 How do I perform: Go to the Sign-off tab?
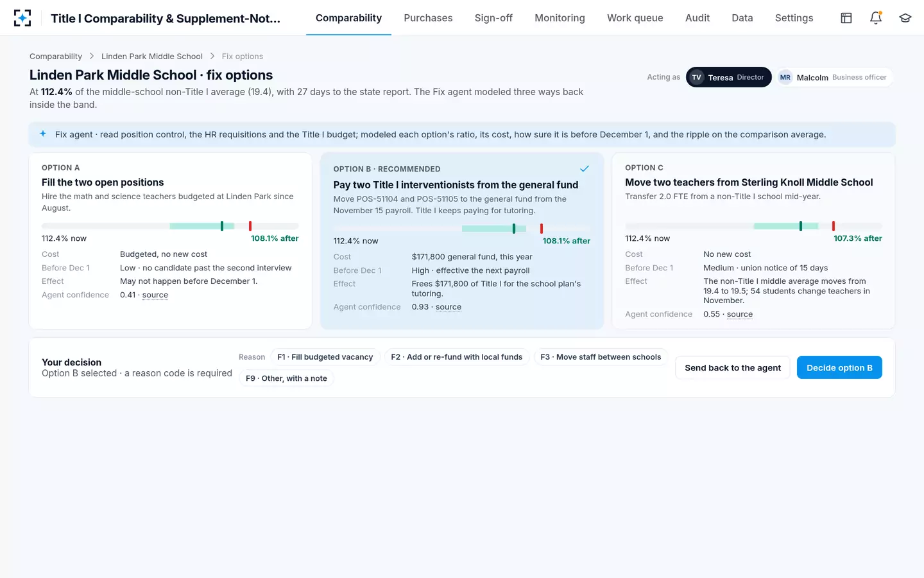tap(493, 18)
